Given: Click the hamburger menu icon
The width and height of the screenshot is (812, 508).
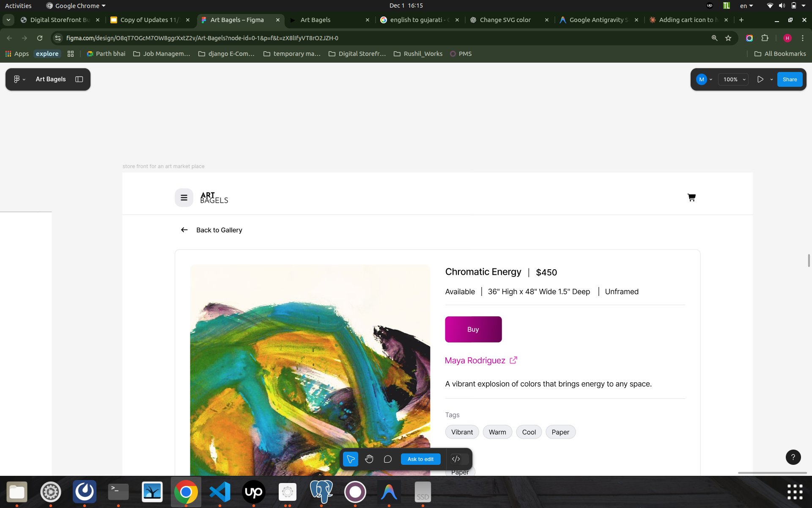Looking at the screenshot, I should 184,198.
